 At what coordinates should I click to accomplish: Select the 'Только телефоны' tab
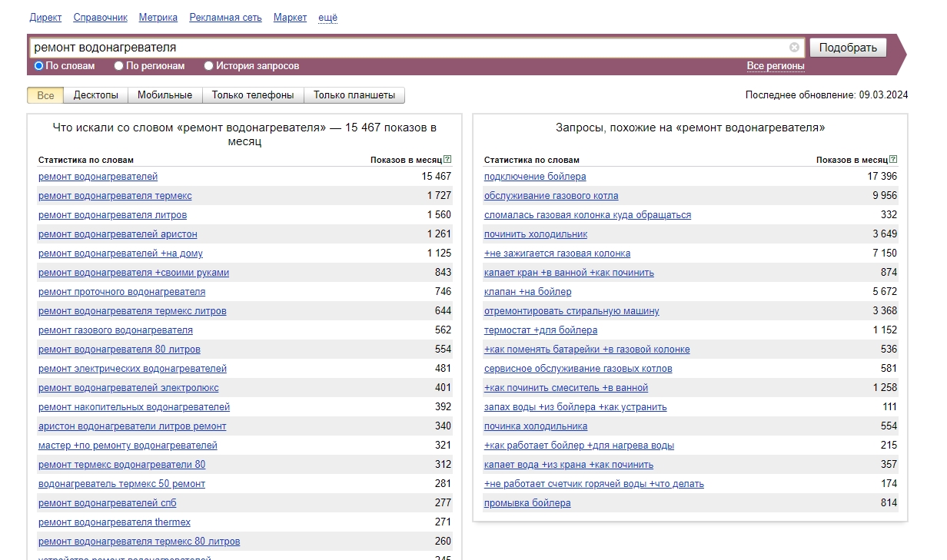pos(253,95)
